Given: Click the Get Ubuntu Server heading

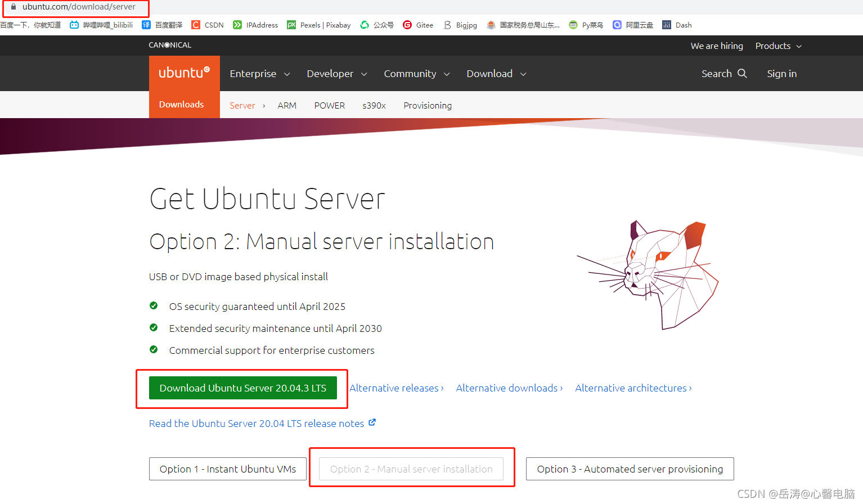Looking at the screenshot, I should [x=267, y=199].
